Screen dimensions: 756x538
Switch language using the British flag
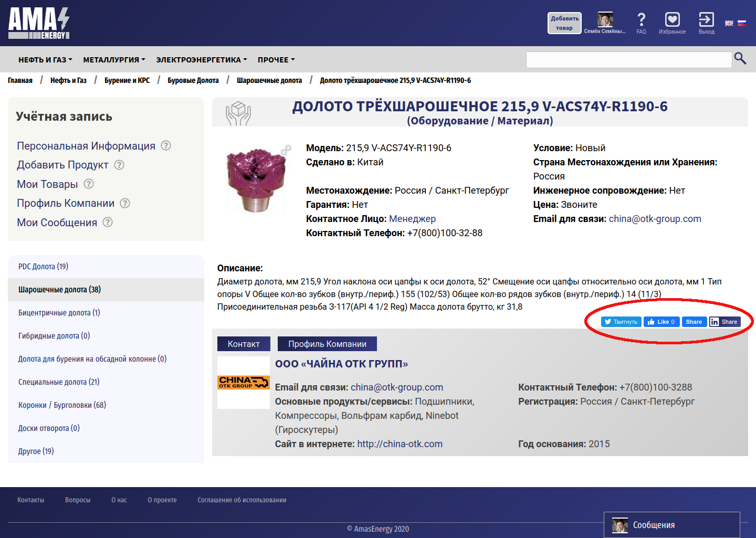[x=729, y=23]
